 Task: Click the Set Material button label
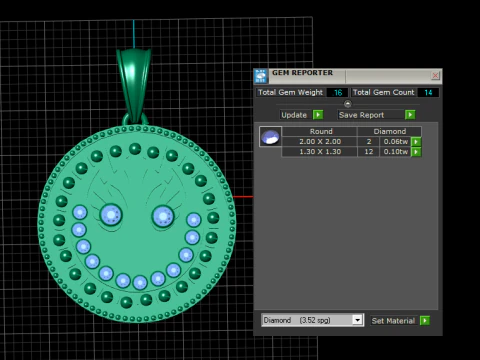[393, 321]
